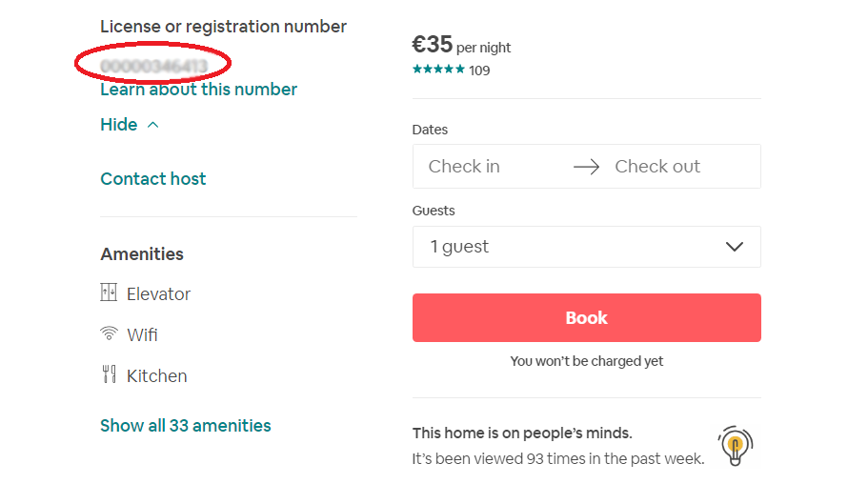Click the €35 per night price
The width and height of the screenshot is (868, 484).
click(461, 46)
